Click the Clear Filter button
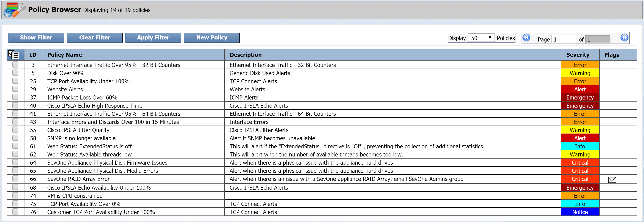The height and width of the screenshot is (222, 644). tap(95, 38)
